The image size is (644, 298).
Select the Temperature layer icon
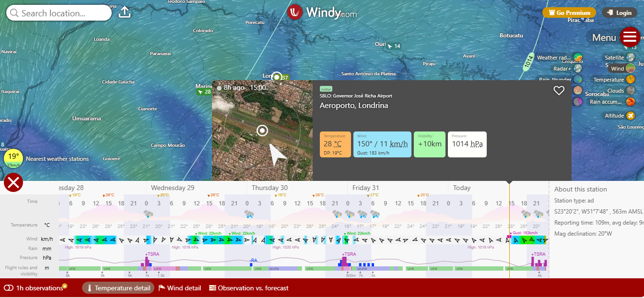630,80
